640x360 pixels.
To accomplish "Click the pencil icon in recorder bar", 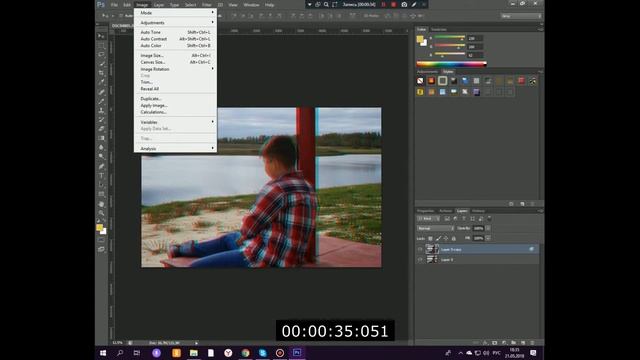I will tap(414, 4).
